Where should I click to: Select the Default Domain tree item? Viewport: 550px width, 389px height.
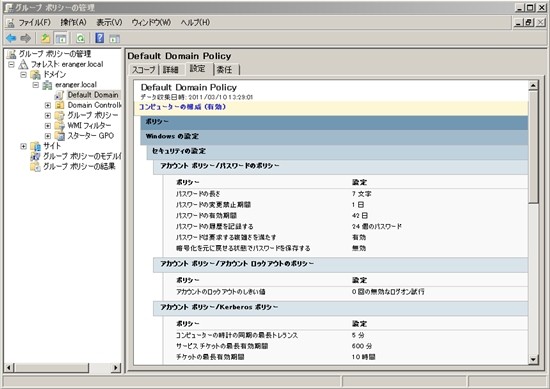[x=93, y=95]
